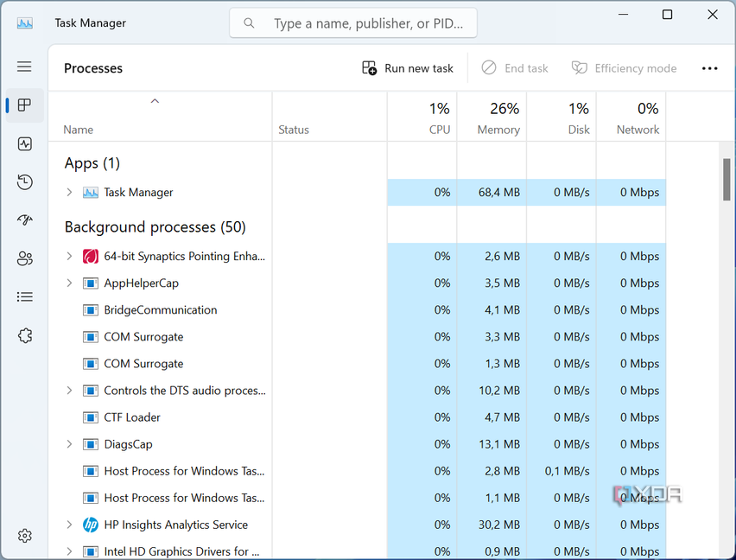Screen dimensions: 736x560
Task: Expand Intel HD Graphics Drivers row
Action: point(69,551)
